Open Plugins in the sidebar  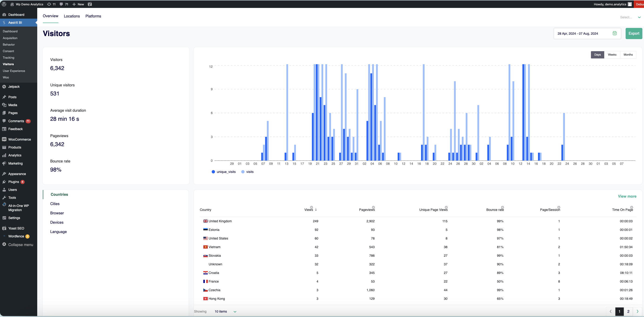point(19,182)
